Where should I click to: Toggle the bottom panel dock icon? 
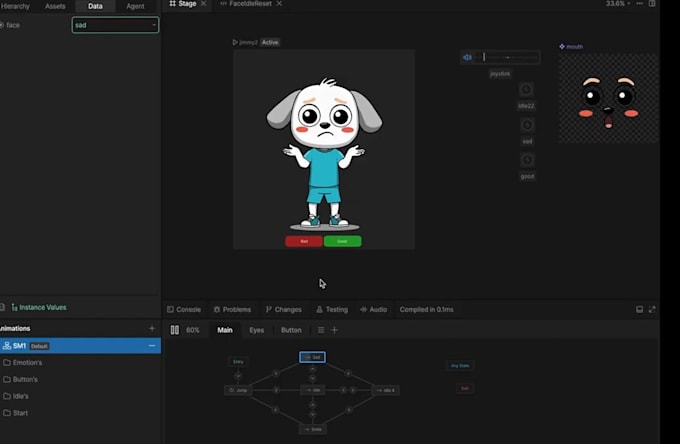pos(639,309)
